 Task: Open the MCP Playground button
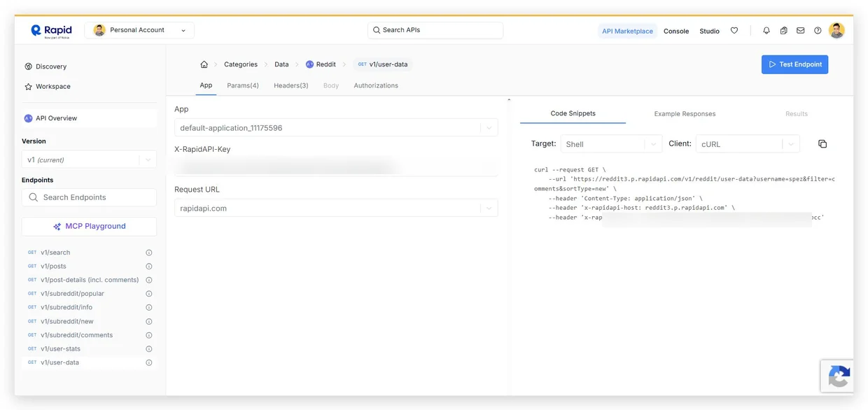[x=89, y=227]
